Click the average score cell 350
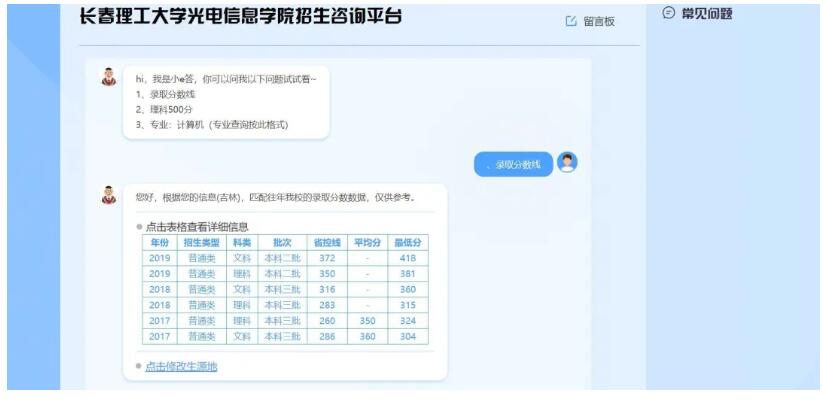The width and height of the screenshot is (823, 401). tap(367, 321)
